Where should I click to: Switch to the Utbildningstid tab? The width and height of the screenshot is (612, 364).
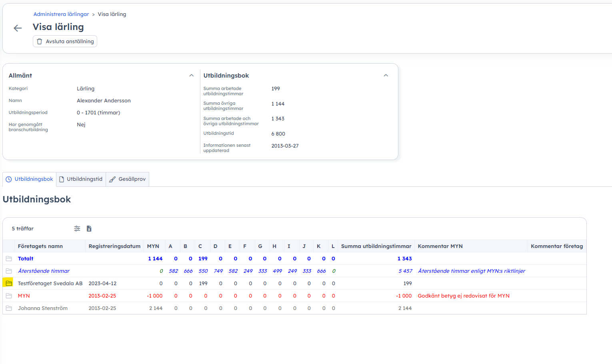click(81, 179)
